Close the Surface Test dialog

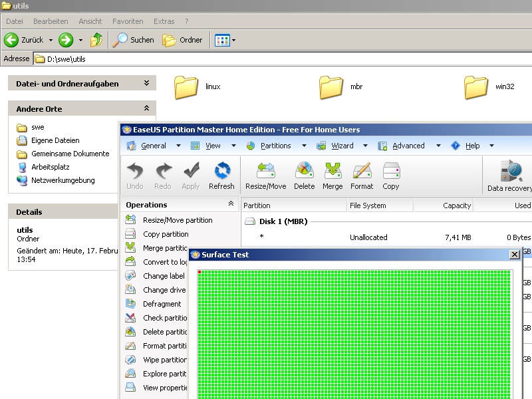515,255
